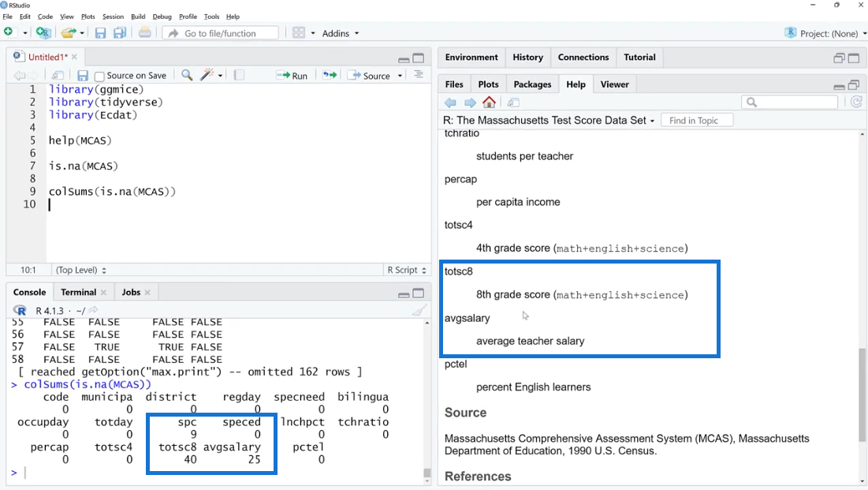Click the Find in Topic field

click(696, 120)
